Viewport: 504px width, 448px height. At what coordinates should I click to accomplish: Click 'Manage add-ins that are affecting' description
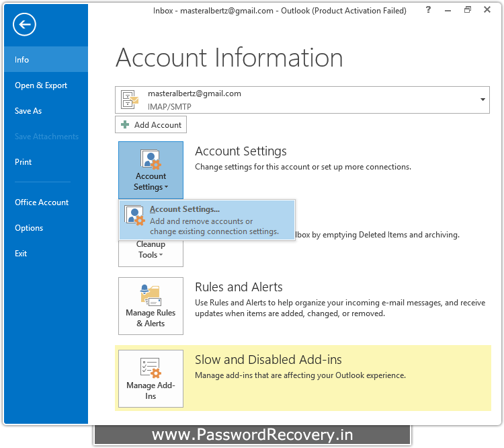tap(300, 375)
